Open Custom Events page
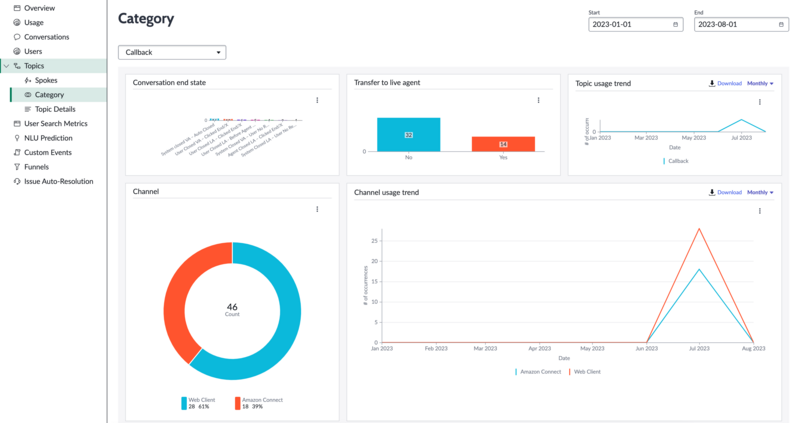800x423 pixels. pos(48,152)
